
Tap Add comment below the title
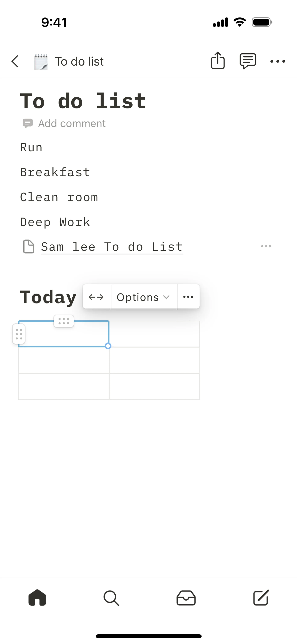point(71,123)
